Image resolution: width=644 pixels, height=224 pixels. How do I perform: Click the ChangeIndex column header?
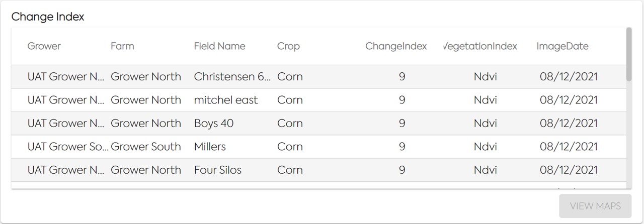point(396,46)
